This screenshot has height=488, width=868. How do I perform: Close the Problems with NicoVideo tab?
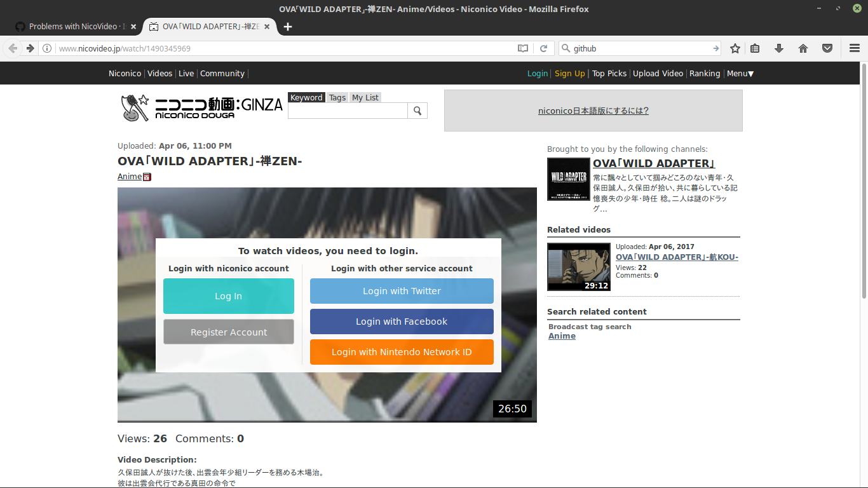[133, 27]
